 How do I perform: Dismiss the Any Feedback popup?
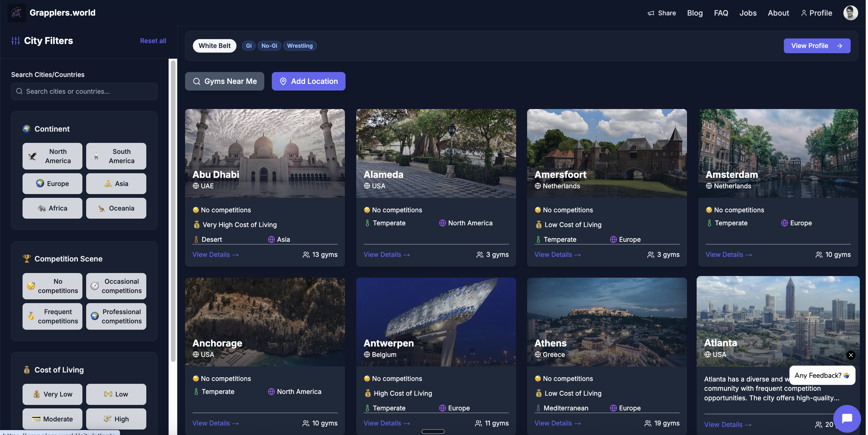850,355
